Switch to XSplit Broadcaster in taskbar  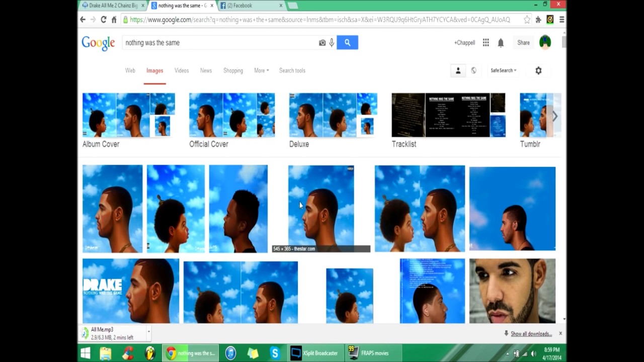316,353
